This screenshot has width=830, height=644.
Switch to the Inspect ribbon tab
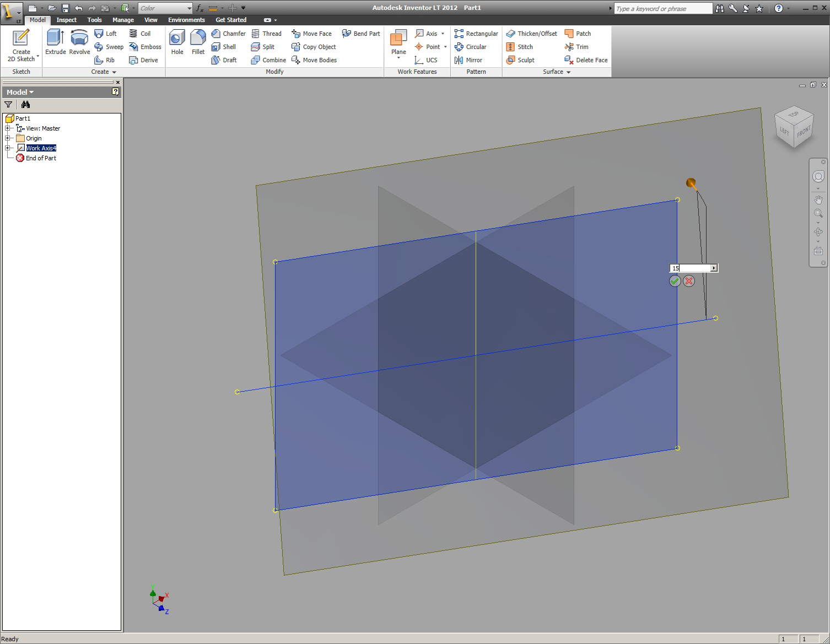[66, 20]
